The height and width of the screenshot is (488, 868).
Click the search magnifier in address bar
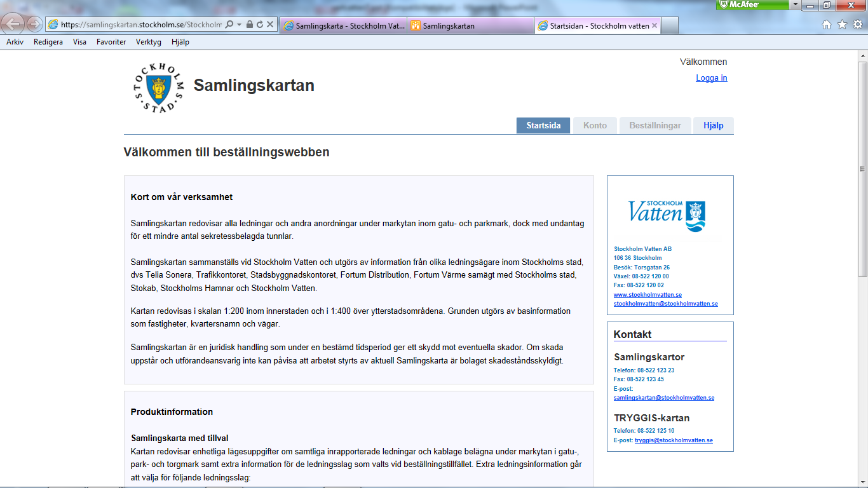point(229,25)
